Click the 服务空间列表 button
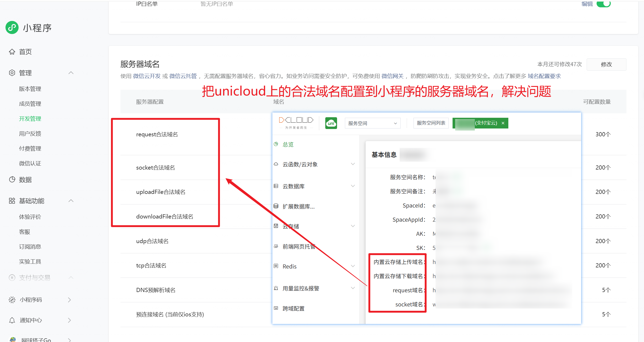644x342 pixels. (x=431, y=123)
